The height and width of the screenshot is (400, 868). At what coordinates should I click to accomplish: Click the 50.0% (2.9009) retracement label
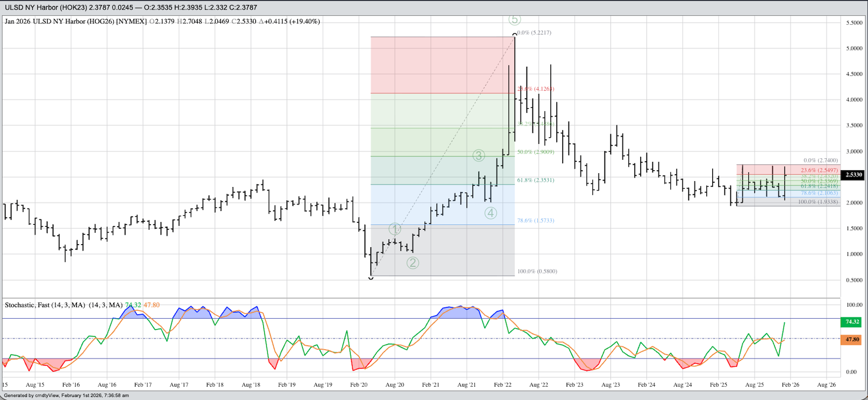[x=535, y=152]
